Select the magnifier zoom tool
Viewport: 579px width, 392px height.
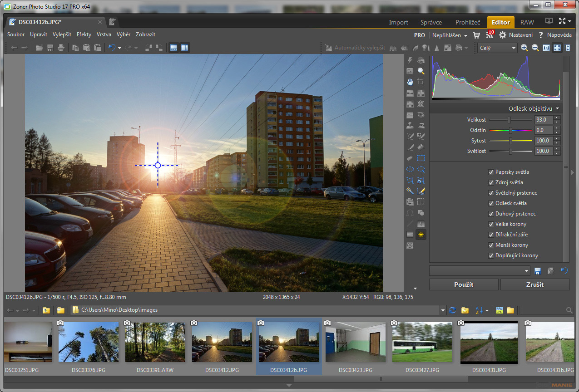click(421, 71)
